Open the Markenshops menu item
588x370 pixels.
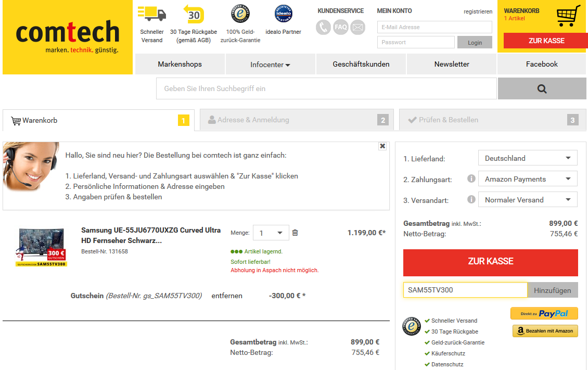pos(180,64)
